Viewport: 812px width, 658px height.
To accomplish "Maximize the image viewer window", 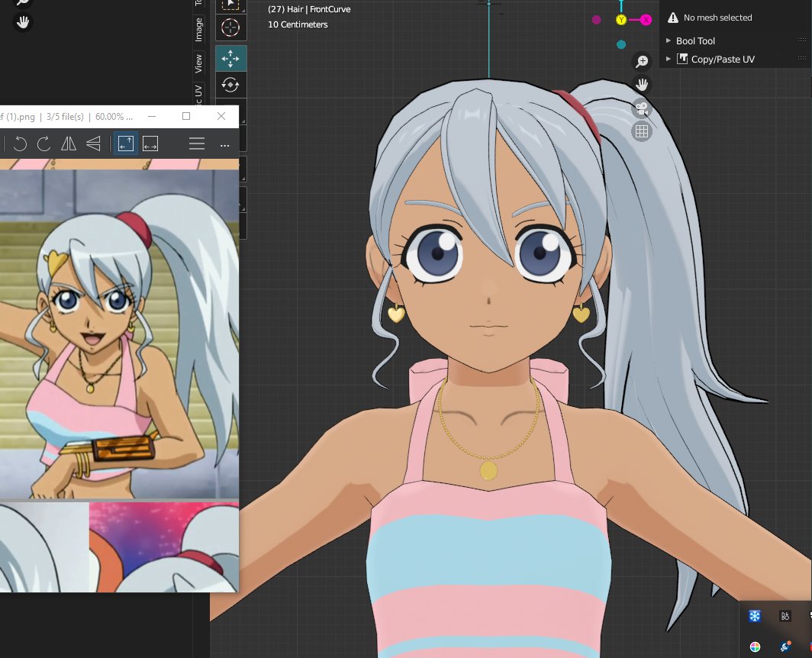I will [x=186, y=116].
